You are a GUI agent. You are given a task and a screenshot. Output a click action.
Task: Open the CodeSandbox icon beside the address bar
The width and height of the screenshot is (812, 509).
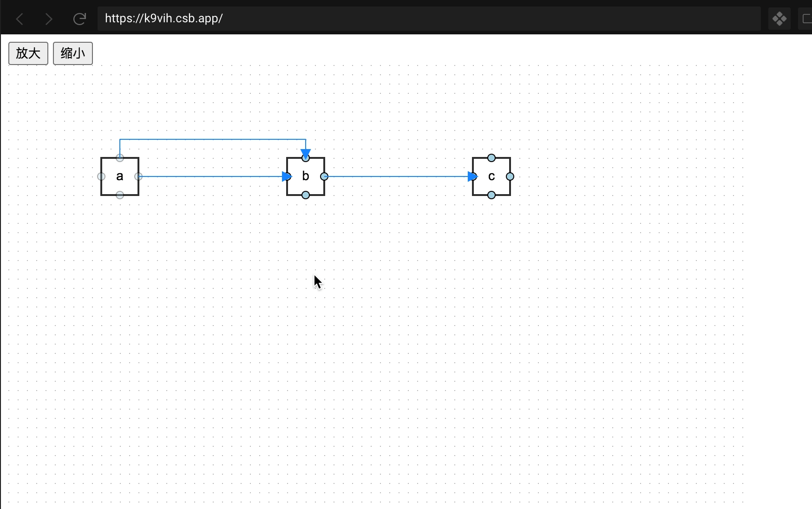coord(779,19)
